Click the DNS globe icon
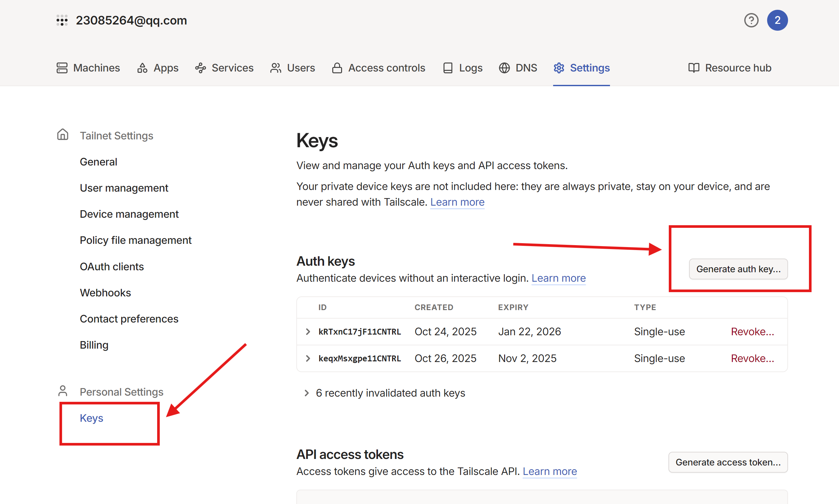This screenshot has height=504, width=839. point(504,68)
